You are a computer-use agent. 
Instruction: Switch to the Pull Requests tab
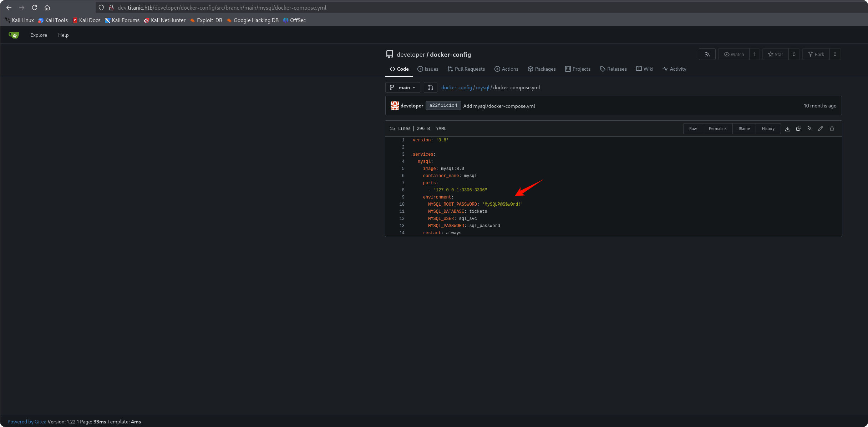pyautogui.click(x=466, y=69)
